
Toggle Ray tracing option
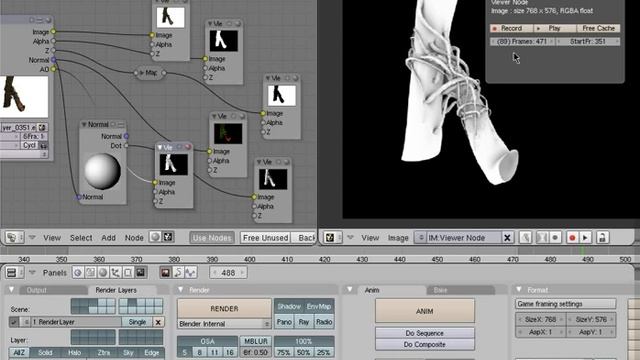click(304, 322)
